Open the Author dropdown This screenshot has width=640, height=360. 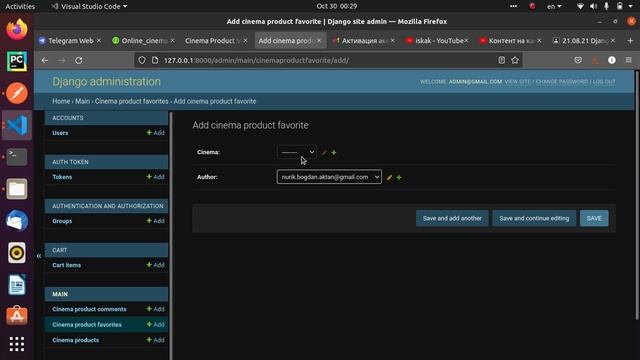(329, 177)
